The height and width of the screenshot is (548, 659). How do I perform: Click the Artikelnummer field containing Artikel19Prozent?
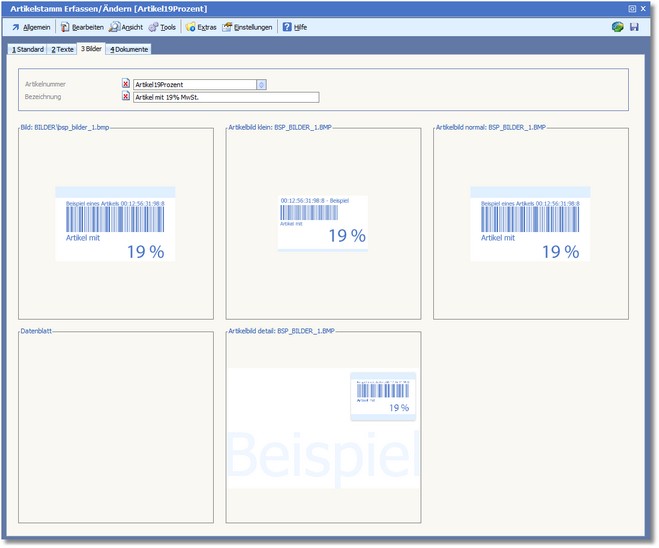(x=194, y=85)
